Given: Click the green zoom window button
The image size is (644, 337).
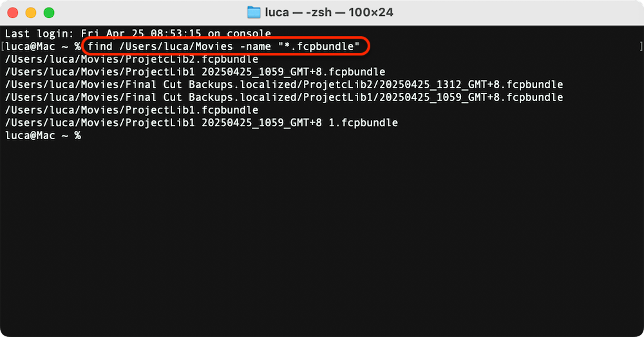Looking at the screenshot, I should click(x=48, y=13).
